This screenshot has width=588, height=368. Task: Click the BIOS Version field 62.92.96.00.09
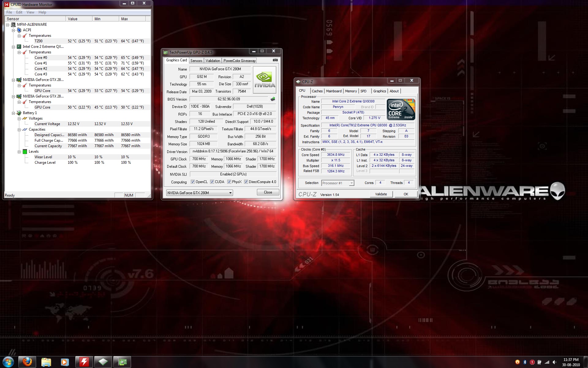tap(229, 99)
